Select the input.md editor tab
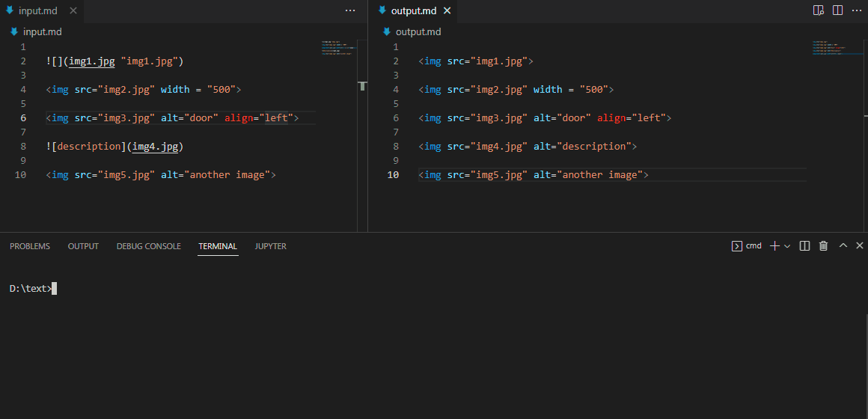The height and width of the screenshot is (419, 868). [38, 10]
